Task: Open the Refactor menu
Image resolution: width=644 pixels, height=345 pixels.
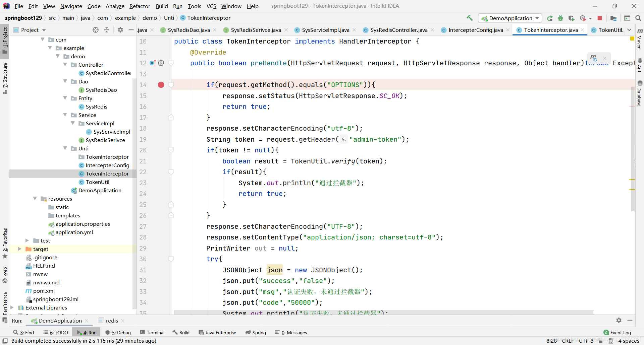Action: pyautogui.click(x=140, y=6)
